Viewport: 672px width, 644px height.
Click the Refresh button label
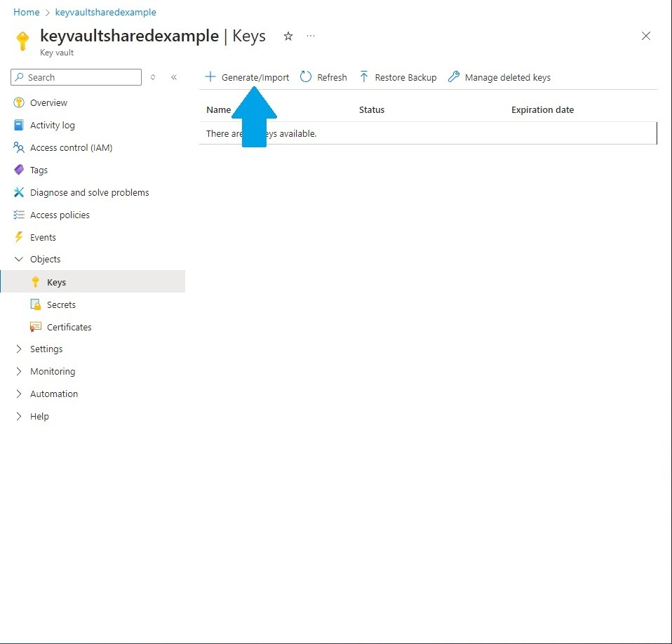tap(332, 78)
